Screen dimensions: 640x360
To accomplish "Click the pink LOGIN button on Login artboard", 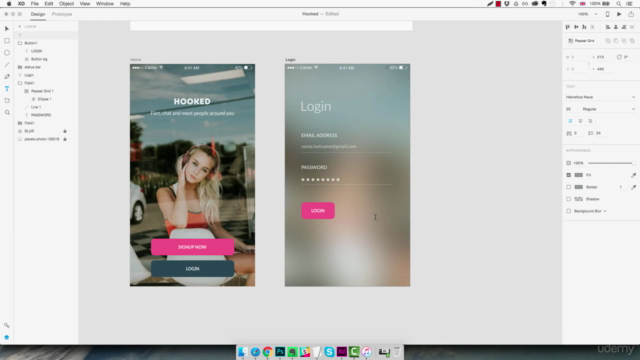I will click(318, 211).
